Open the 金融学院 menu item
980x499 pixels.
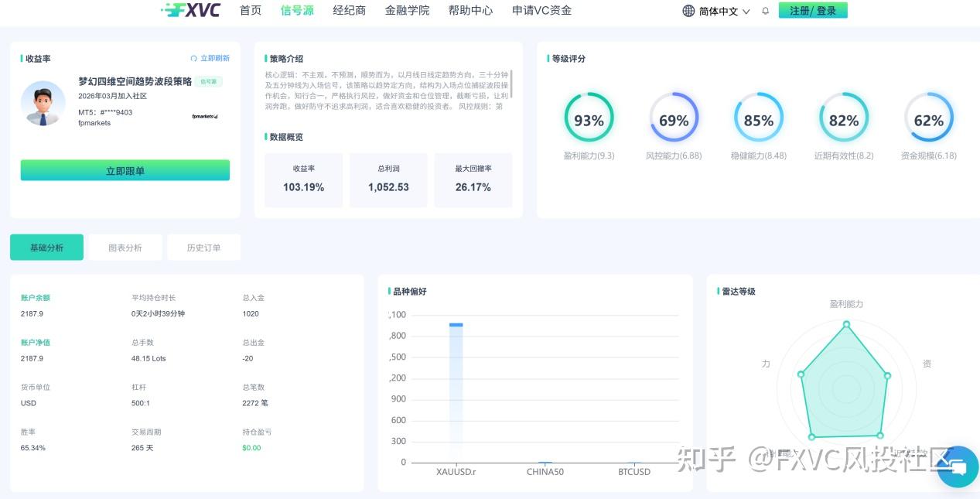(408, 11)
